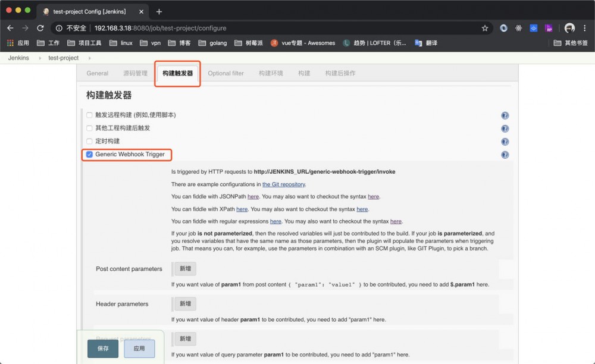
Task: Click the help icon beside Generic Webhook Trigger
Action: click(x=505, y=155)
